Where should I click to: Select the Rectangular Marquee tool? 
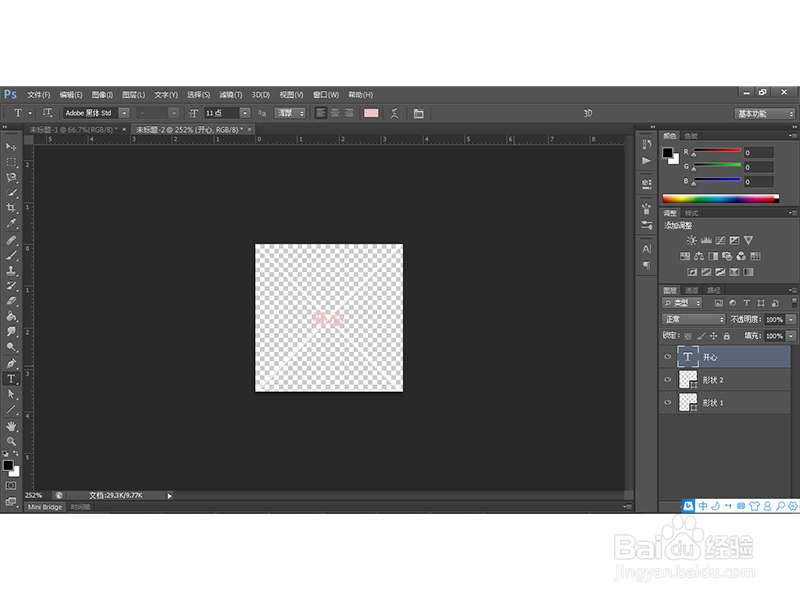point(11,162)
